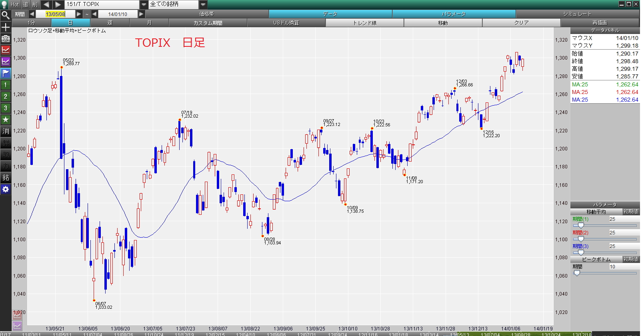644x336 pixels.
Task: Click the 消 erase icon in sidebar
Action: click(6, 131)
